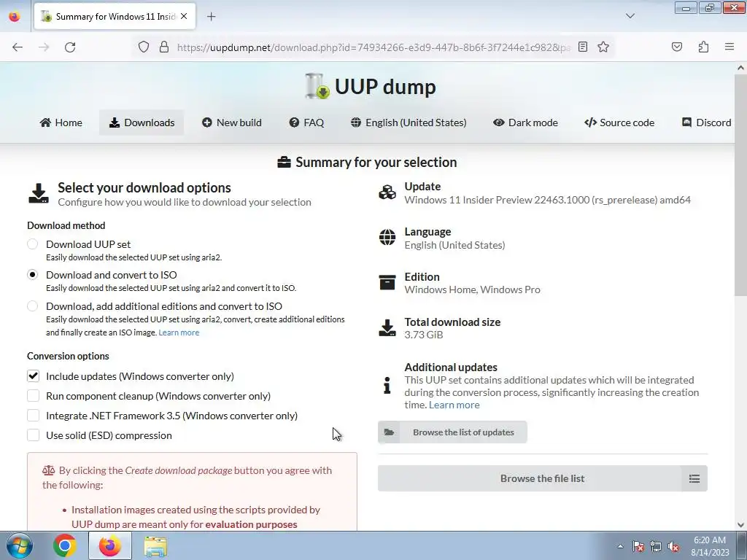
Task: Open the network tray icon
Action: (x=656, y=546)
